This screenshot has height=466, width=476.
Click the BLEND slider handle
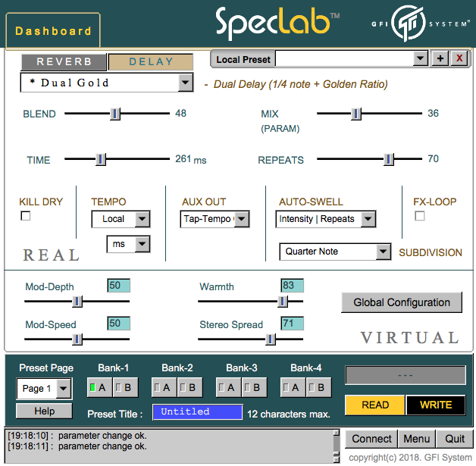point(115,114)
